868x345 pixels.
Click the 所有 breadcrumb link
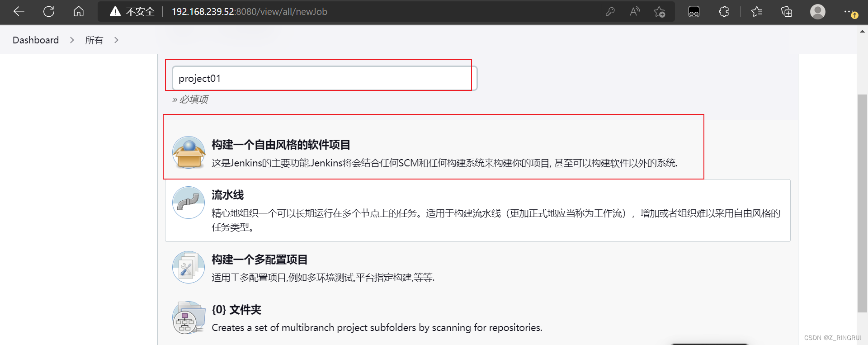tap(94, 40)
